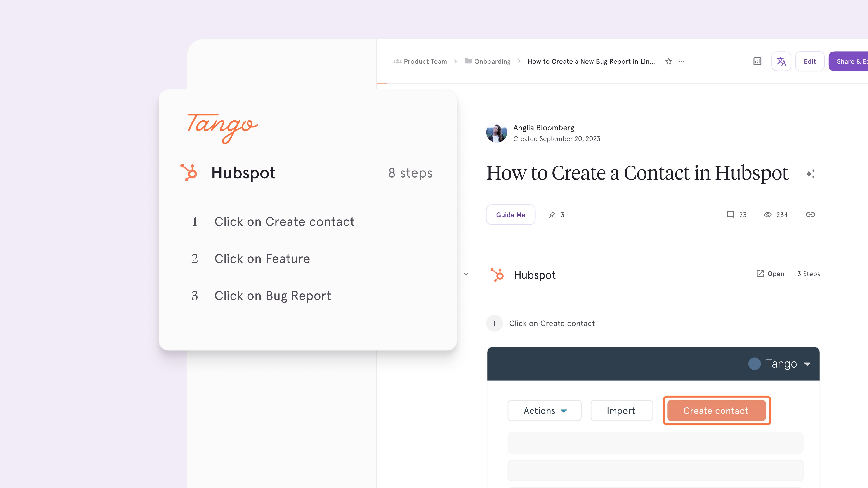Click the Tango logo on the card

point(223,129)
